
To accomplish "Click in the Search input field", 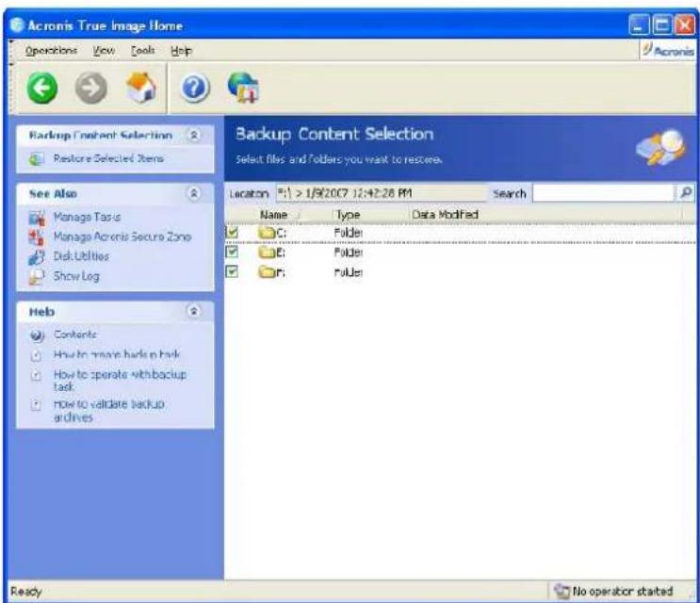I will tap(603, 193).
